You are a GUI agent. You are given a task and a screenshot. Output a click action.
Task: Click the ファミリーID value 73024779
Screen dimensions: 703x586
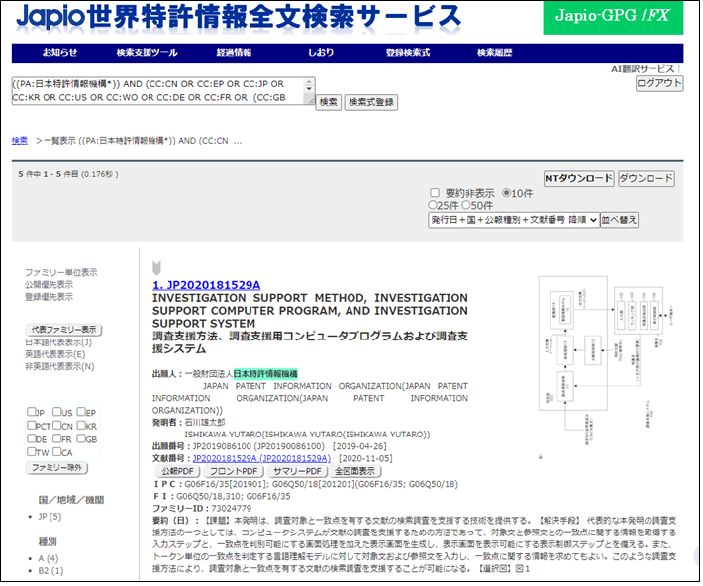[x=232, y=510]
